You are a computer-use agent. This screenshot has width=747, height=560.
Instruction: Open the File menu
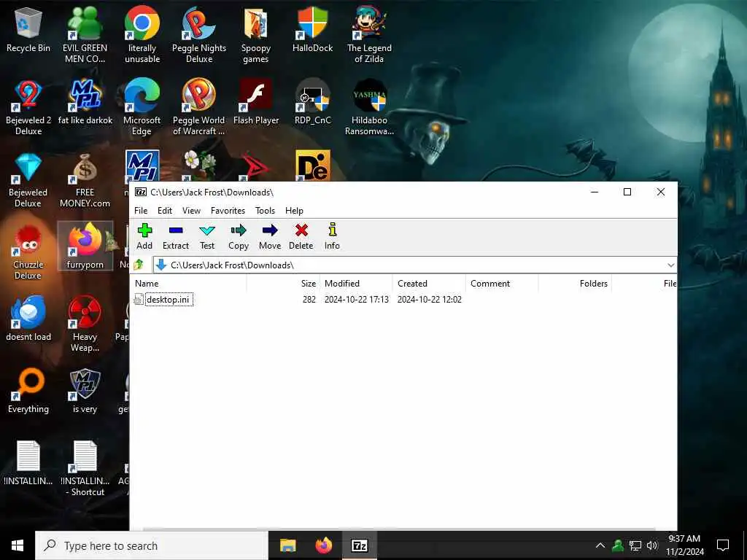pos(141,211)
